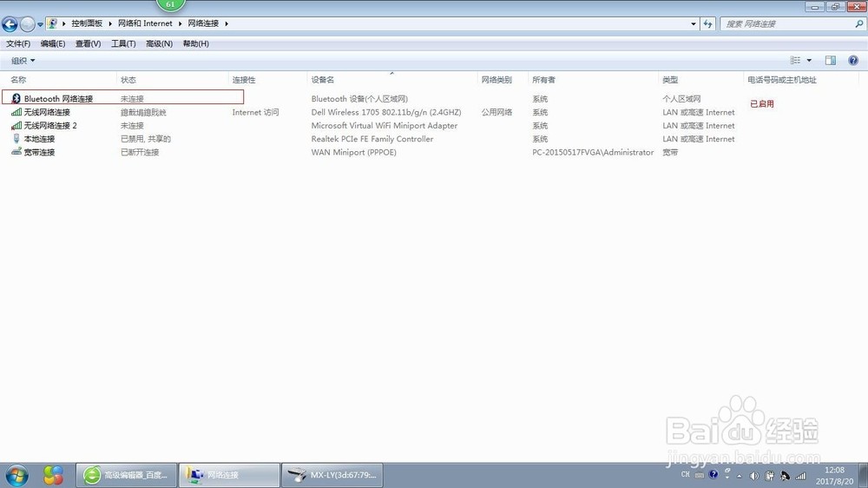The width and height of the screenshot is (868, 488).
Task: Click the Bluetooth 网络连接 name text
Action: [58, 99]
